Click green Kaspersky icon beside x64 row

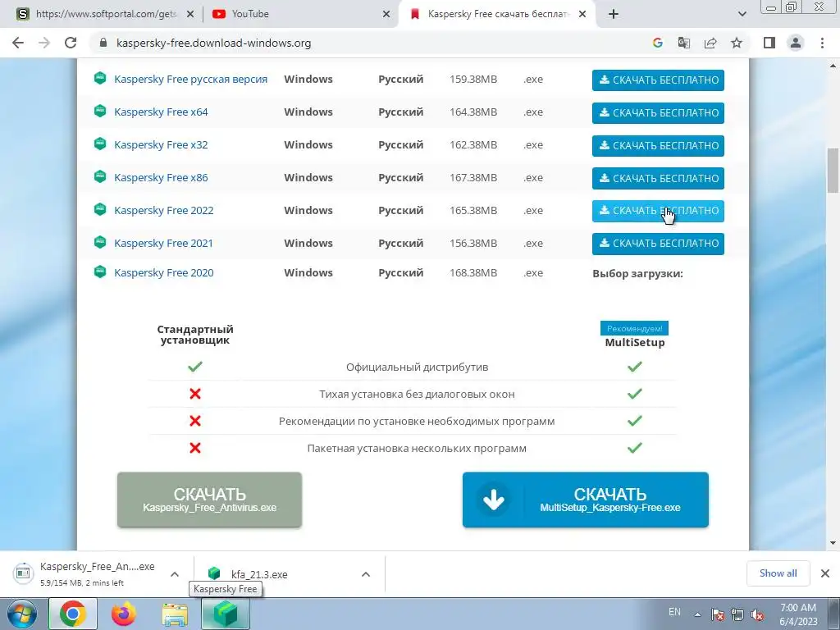99,111
